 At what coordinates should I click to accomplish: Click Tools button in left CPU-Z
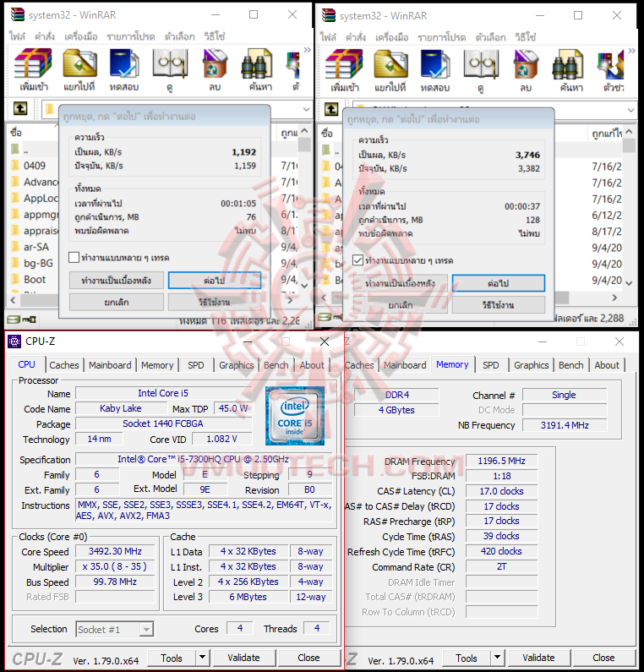172,658
